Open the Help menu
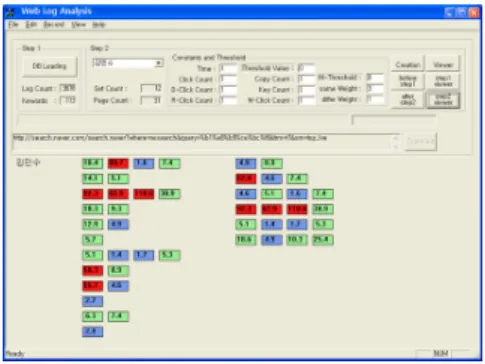485x364 pixels. pyautogui.click(x=99, y=25)
